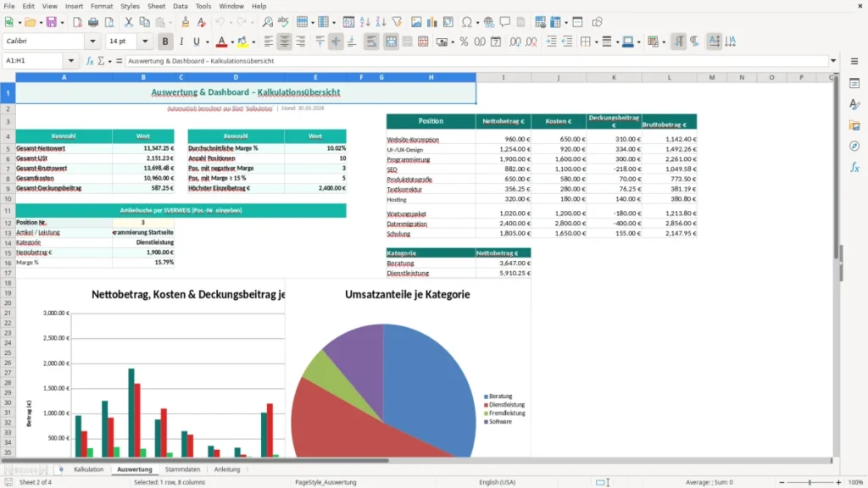This screenshot has width=868, height=488.
Task: Open font color dropdown arrow
Action: coord(232,42)
